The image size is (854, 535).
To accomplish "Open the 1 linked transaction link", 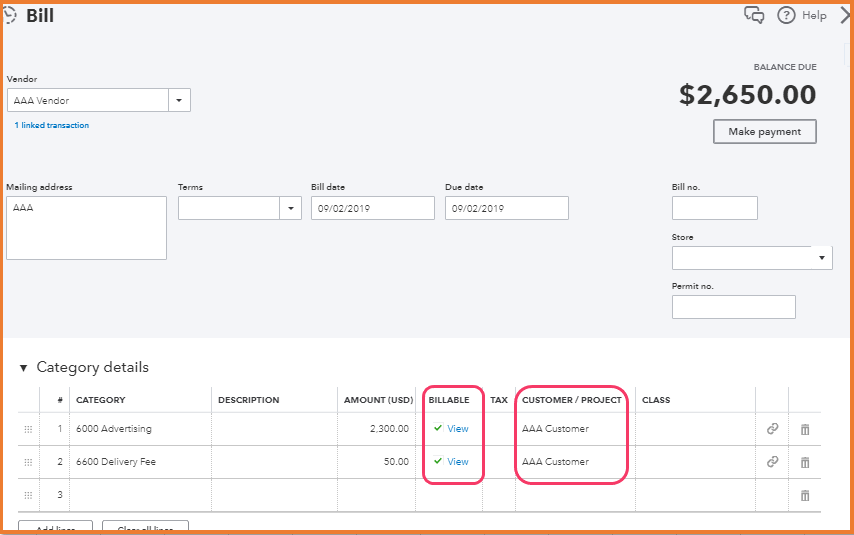I will coord(51,126).
